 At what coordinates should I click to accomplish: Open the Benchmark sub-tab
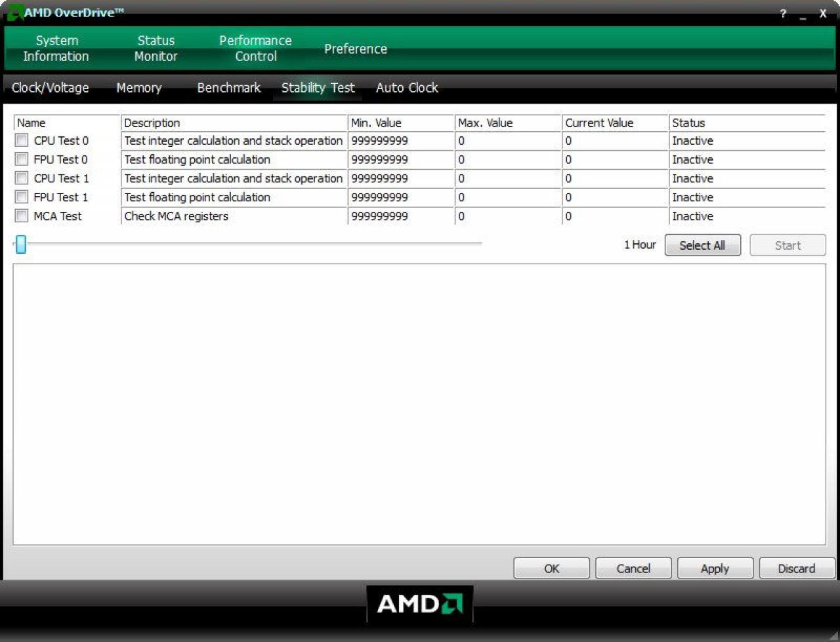pyautogui.click(x=228, y=88)
